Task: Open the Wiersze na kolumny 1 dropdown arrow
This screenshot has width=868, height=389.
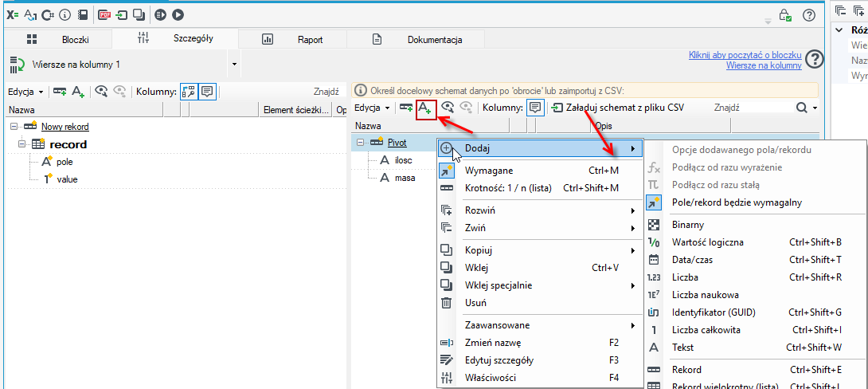Action: click(235, 65)
